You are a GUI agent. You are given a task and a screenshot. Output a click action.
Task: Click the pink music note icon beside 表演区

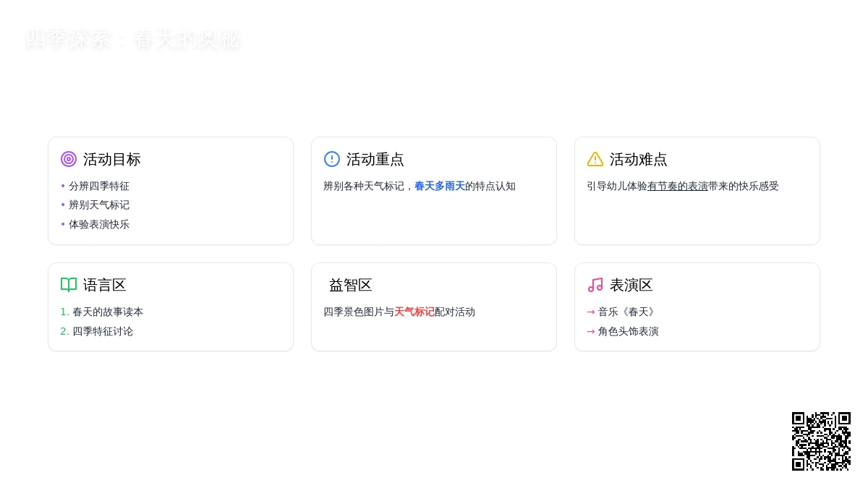595,285
